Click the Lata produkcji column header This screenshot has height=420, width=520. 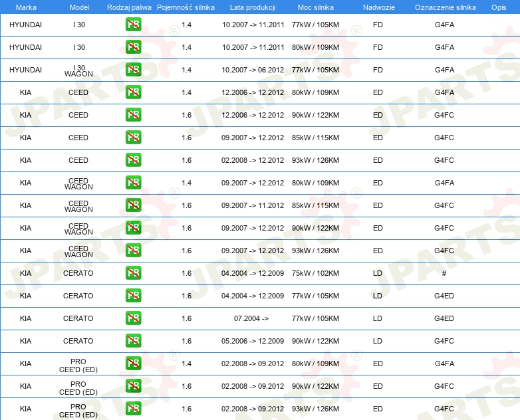click(253, 7)
